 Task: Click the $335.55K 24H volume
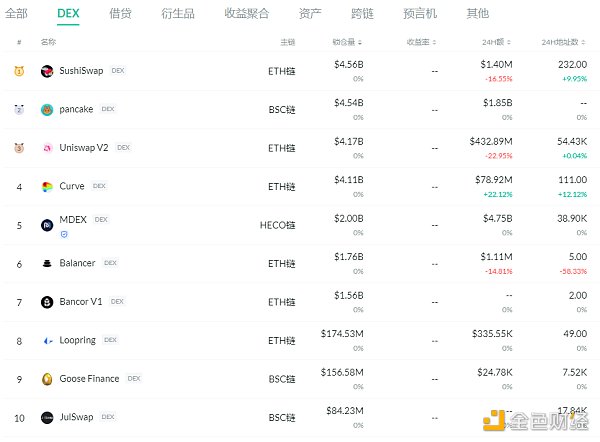[492, 334]
